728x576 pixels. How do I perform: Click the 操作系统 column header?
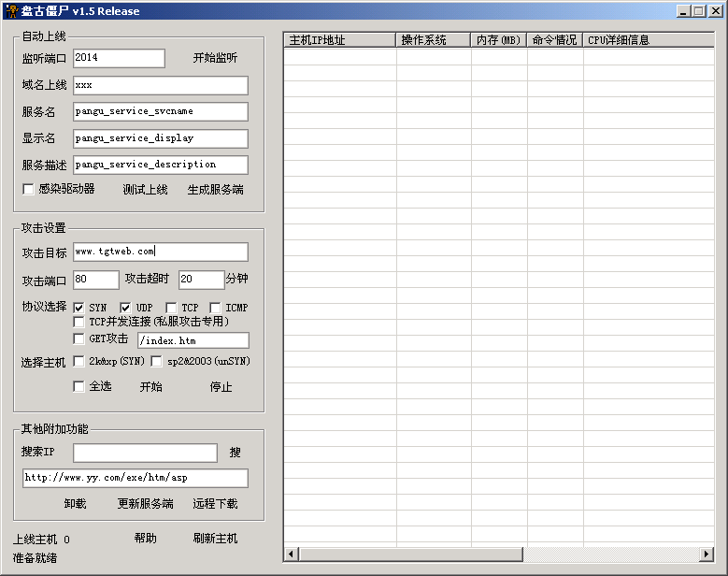(433, 40)
